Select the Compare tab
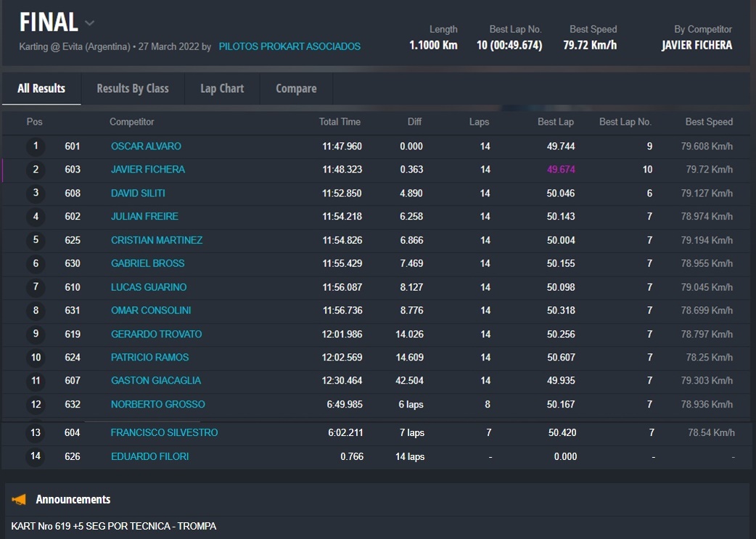 pos(296,89)
